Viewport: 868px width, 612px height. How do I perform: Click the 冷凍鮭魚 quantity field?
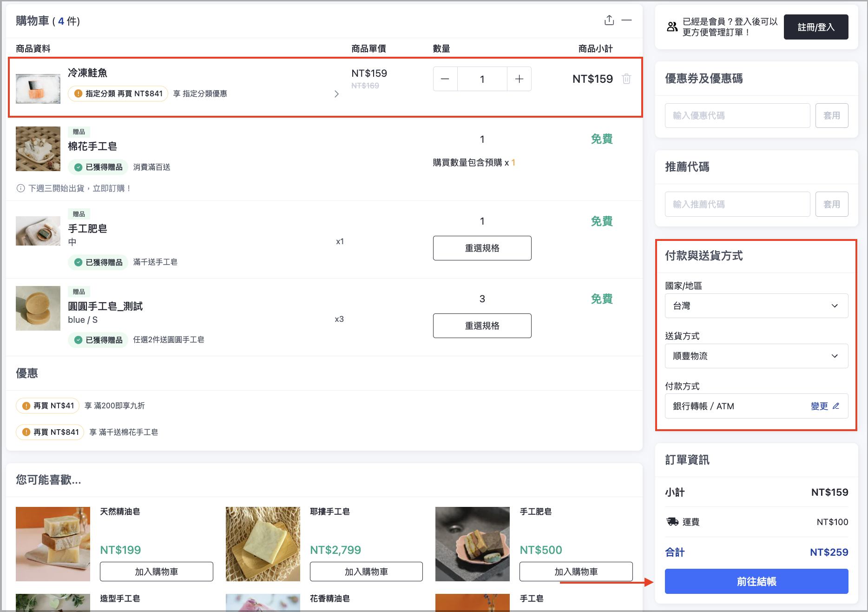[x=482, y=79]
